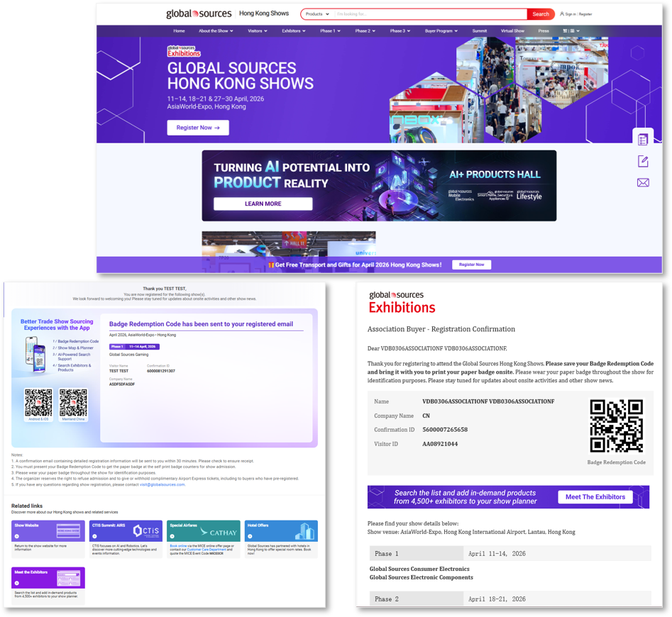Click the arrow icon on Show Website card

[17, 536]
